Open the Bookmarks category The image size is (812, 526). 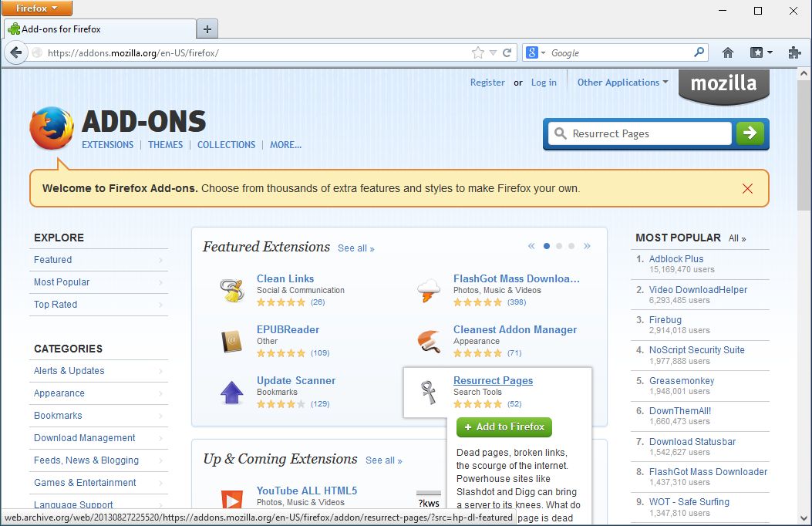(x=99, y=415)
